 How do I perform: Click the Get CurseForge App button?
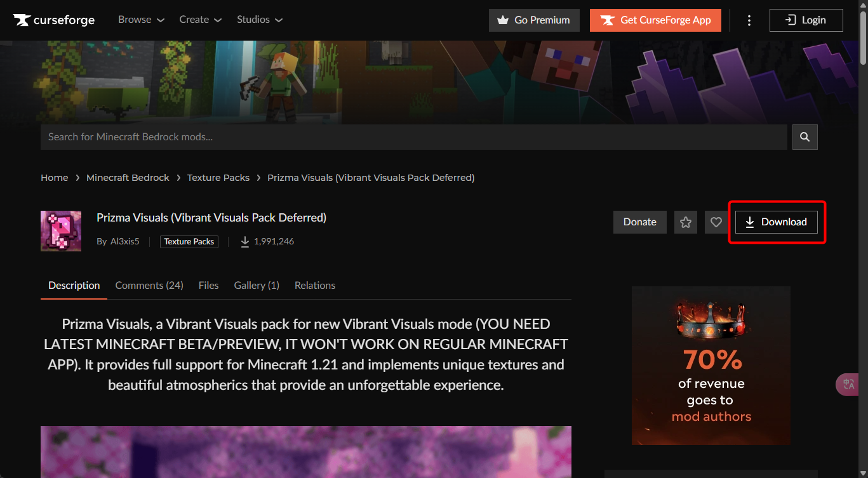pos(655,20)
